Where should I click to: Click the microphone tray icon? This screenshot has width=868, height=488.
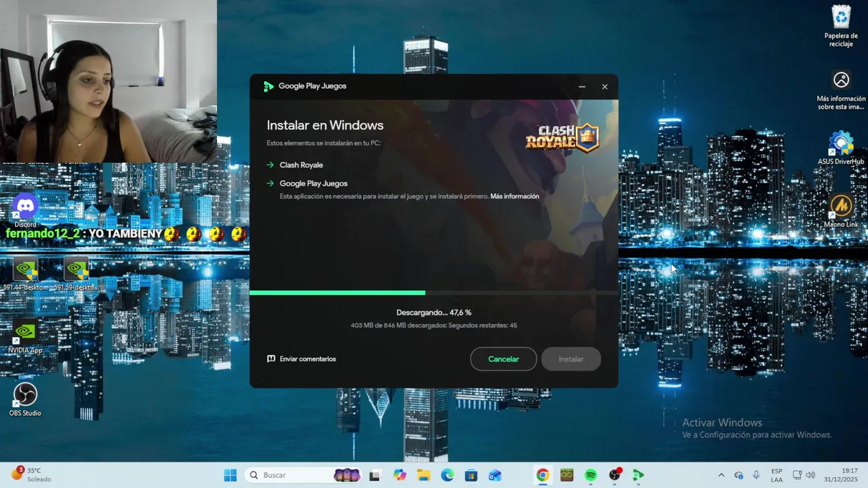[x=756, y=475]
